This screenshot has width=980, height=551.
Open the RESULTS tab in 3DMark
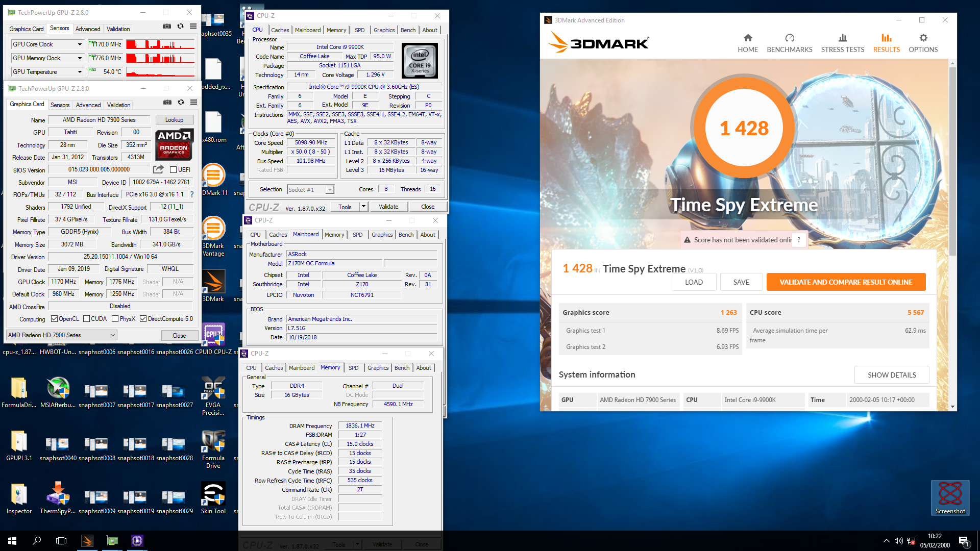coord(887,43)
